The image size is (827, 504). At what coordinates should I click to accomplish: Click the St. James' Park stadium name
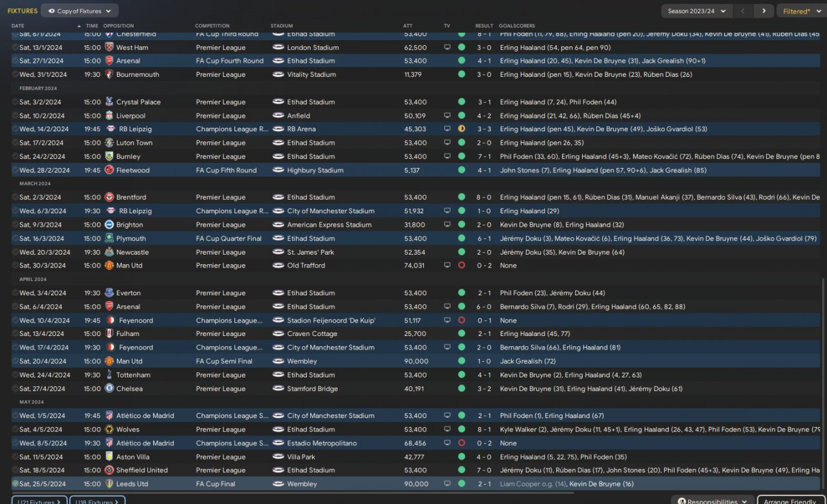(311, 252)
